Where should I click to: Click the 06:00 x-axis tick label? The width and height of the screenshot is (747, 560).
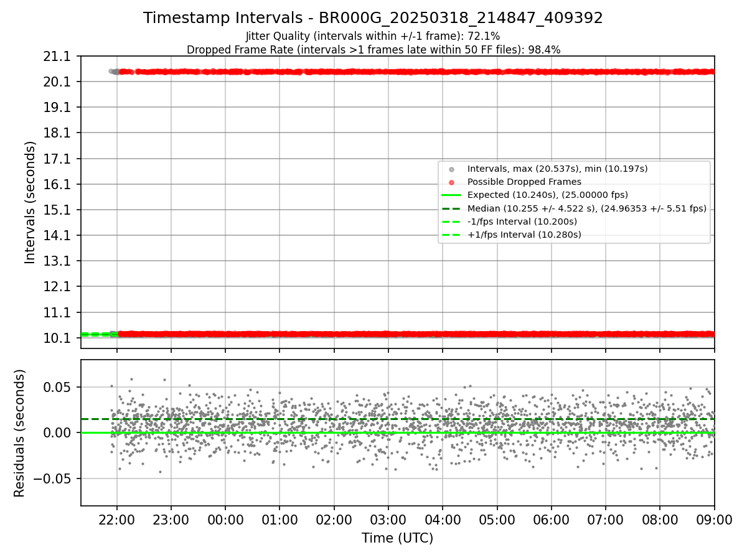point(551,520)
